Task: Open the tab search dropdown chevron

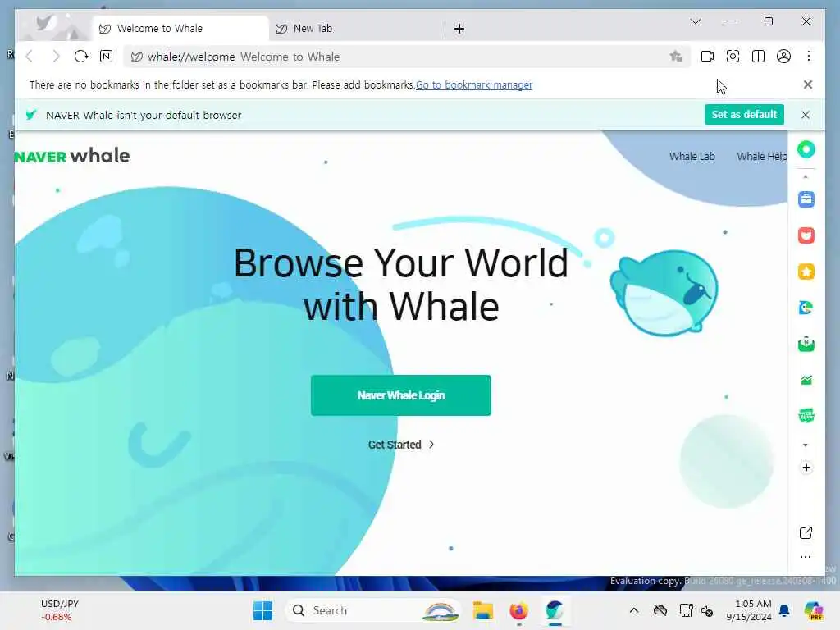Action: click(x=696, y=21)
